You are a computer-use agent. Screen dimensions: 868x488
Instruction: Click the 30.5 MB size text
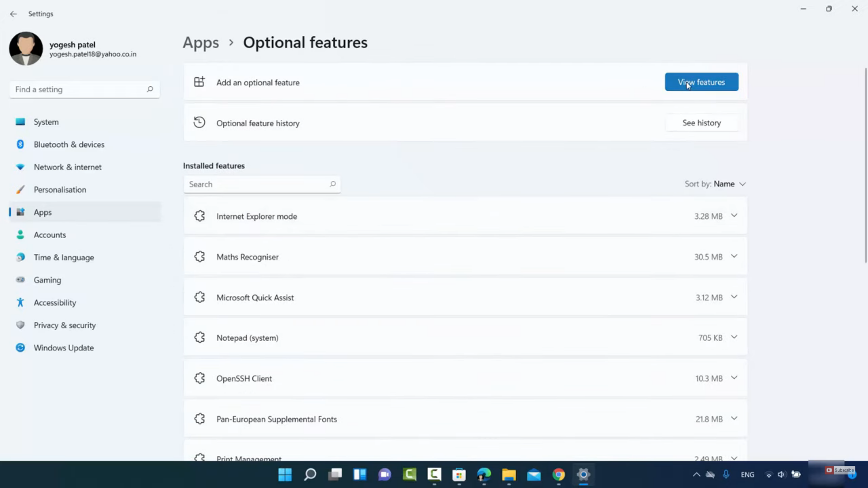click(x=708, y=257)
